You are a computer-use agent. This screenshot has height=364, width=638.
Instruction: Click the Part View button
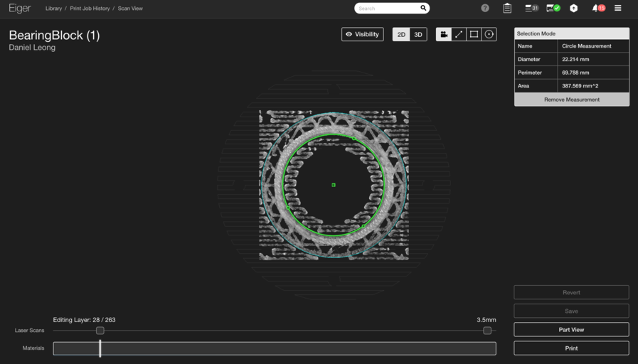pos(571,329)
